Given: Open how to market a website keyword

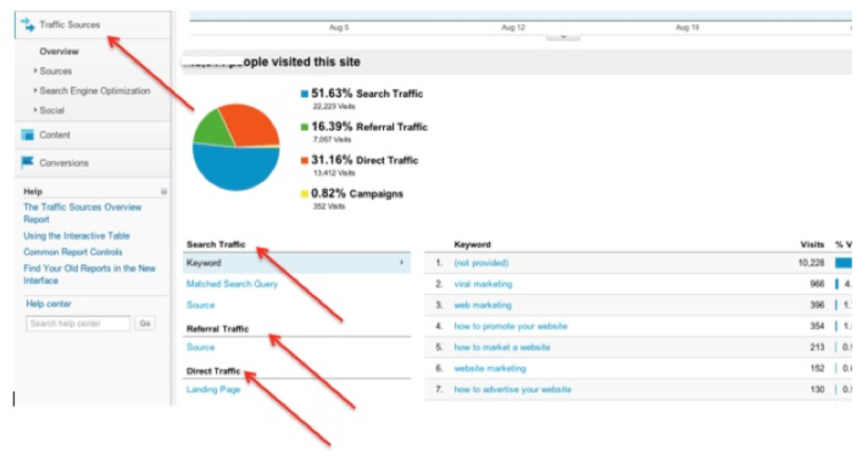Looking at the screenshot, I should pyautogui.click(x=502, y=347).
